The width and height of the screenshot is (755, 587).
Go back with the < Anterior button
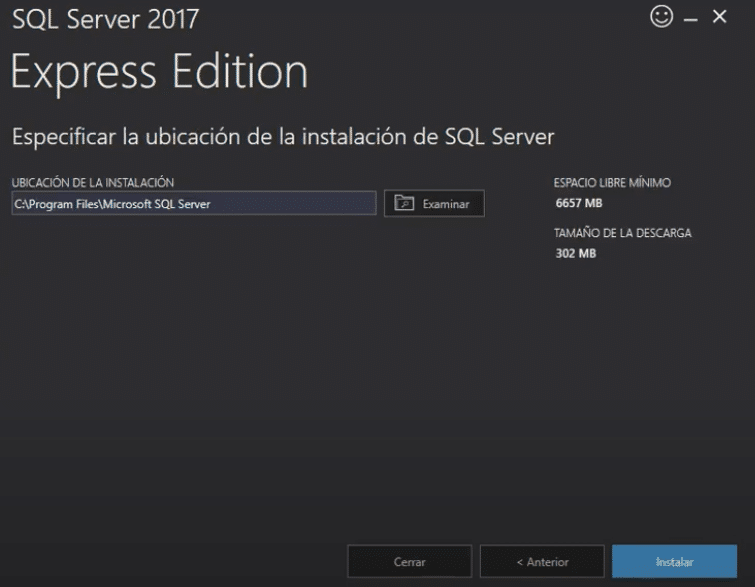point(542,562)
